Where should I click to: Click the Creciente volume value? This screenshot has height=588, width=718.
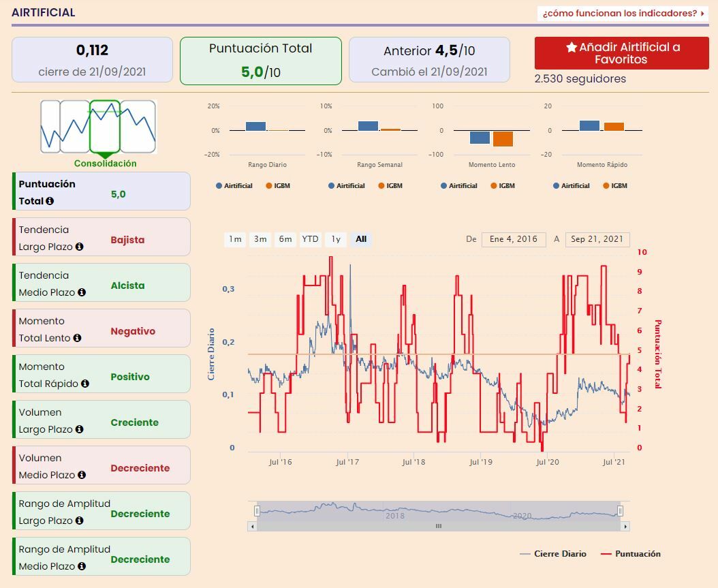(135, 422)
